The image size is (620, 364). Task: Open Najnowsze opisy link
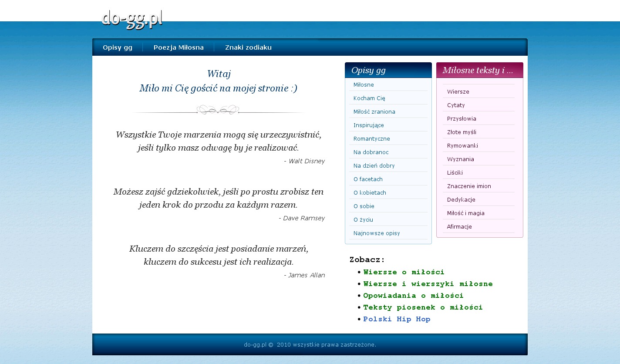377,233
